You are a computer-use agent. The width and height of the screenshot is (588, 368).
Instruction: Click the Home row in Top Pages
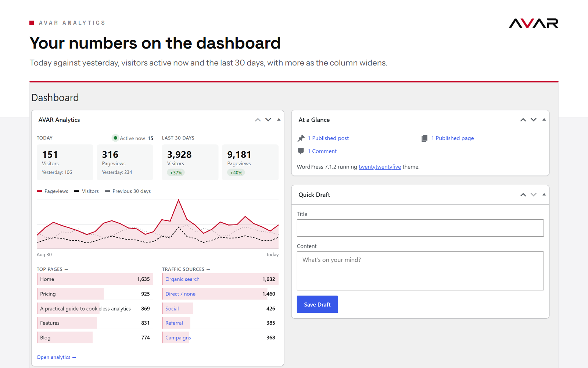coord(95,279)
